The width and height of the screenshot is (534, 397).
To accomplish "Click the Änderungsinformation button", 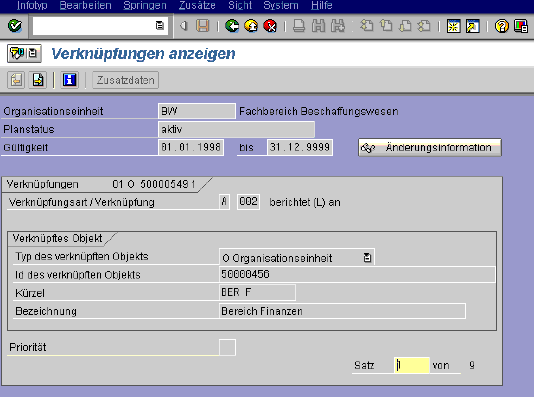I will (x=430, y=147).
